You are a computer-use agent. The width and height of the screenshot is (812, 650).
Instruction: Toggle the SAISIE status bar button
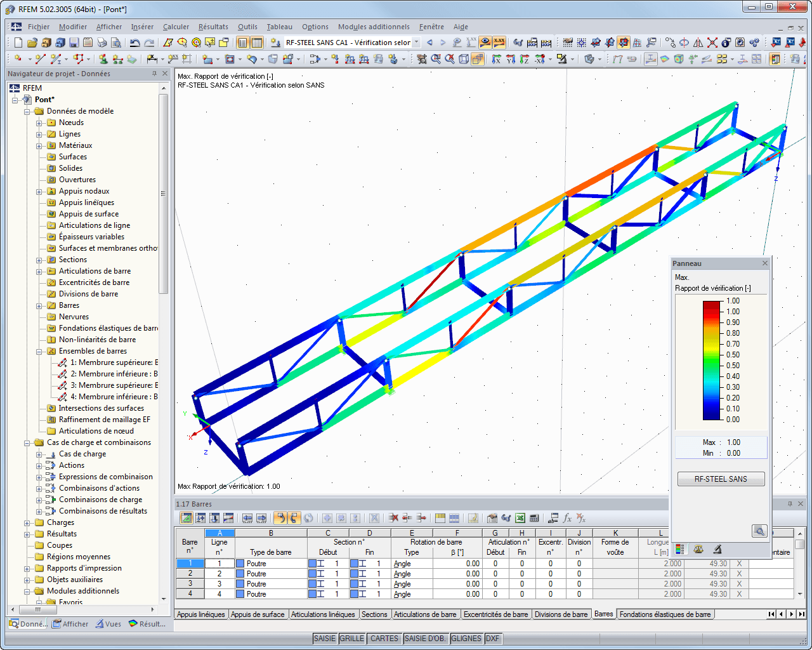pos(325,639)
